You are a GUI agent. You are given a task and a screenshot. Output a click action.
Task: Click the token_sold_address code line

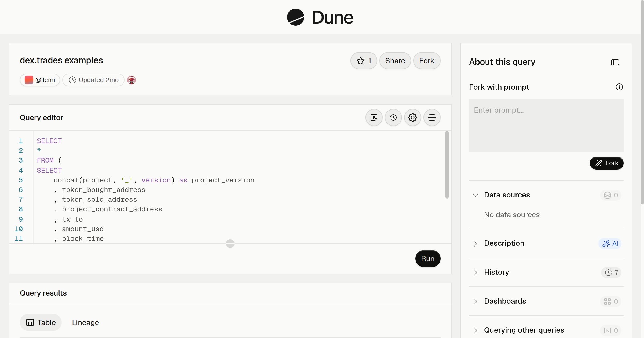pos(95,200)
